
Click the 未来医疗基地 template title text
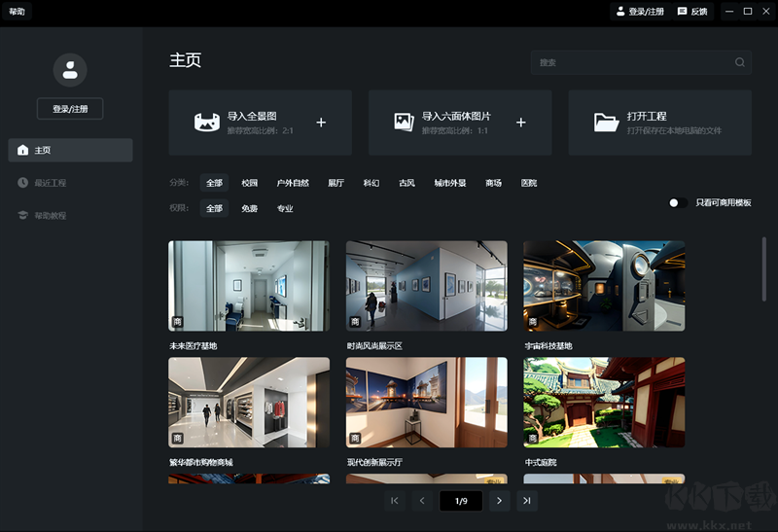(x=194, y=346)
